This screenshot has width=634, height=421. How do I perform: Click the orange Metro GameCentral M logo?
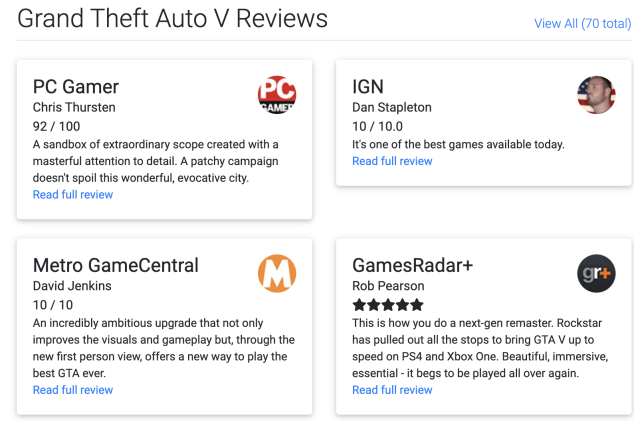click(277, 273)
